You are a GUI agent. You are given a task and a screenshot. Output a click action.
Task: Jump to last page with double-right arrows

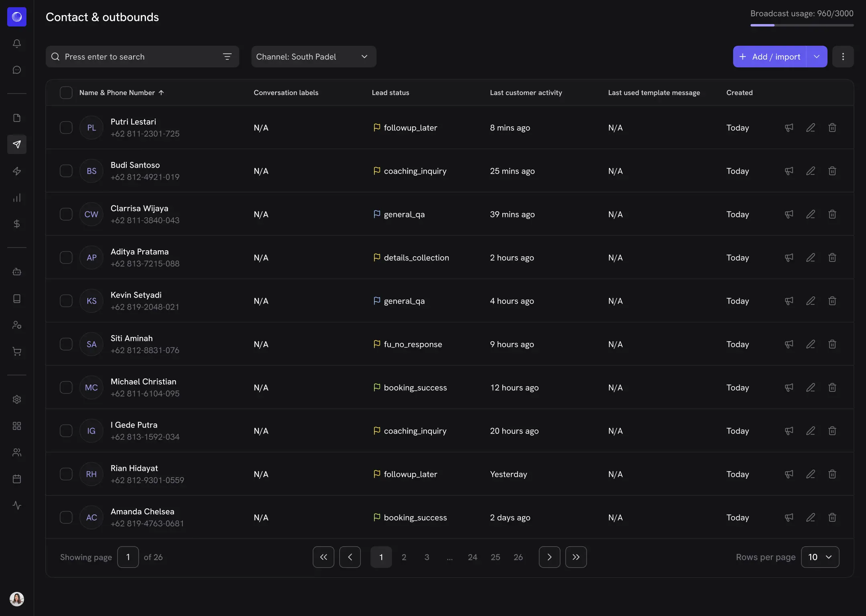click(576, 557)
